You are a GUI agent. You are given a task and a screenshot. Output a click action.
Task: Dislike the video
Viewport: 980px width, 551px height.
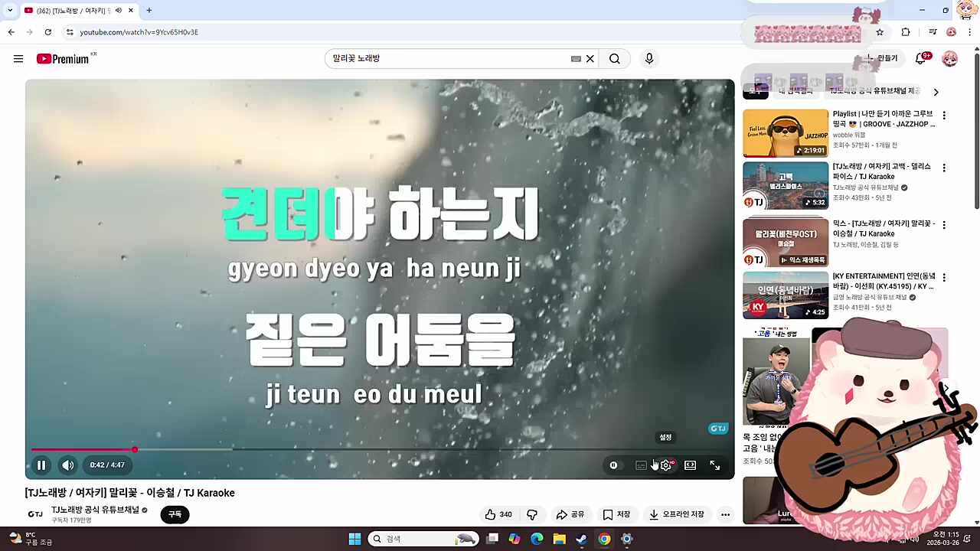coord(532,514)
